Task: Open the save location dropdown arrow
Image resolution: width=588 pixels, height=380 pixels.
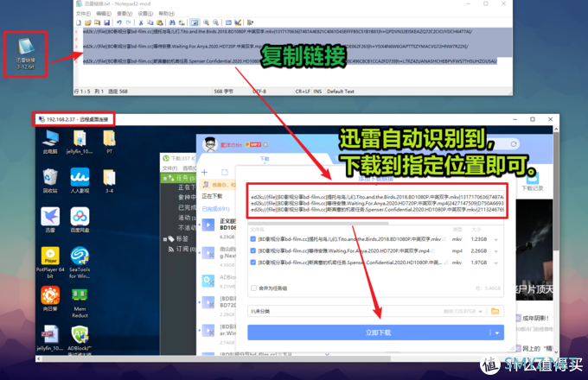Action: pos(481,312)
